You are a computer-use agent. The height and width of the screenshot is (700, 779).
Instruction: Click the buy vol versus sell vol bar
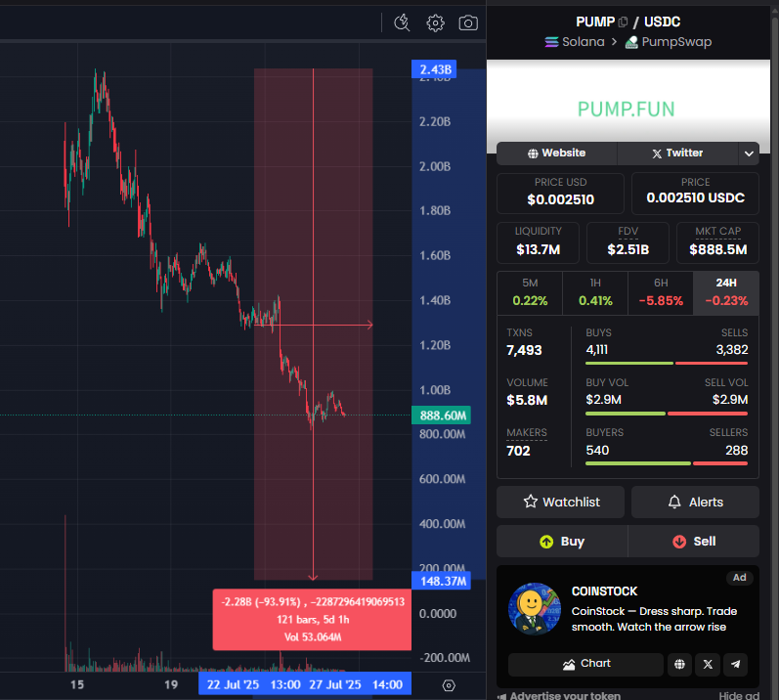coord(667,414)
